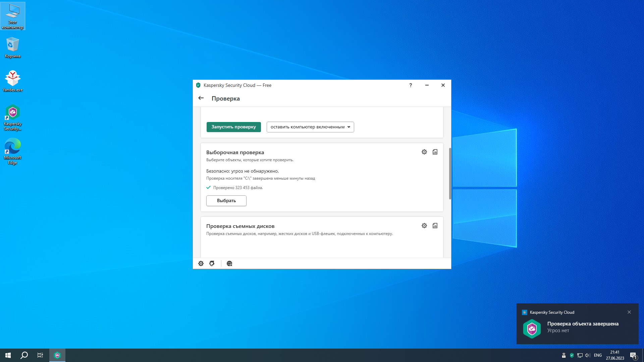The width and height of the screenshot is (644, 362).
Task: Click the Запустить проверку button
Action: [x=233, y=127]
